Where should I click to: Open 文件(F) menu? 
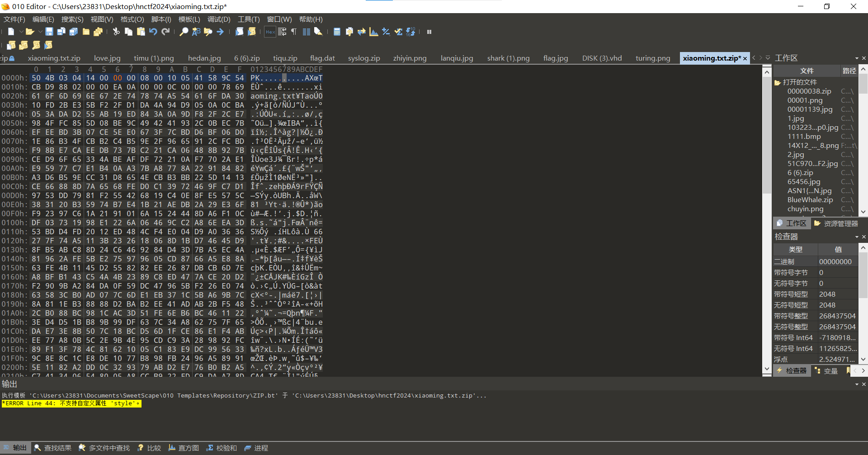coord(14,19)
